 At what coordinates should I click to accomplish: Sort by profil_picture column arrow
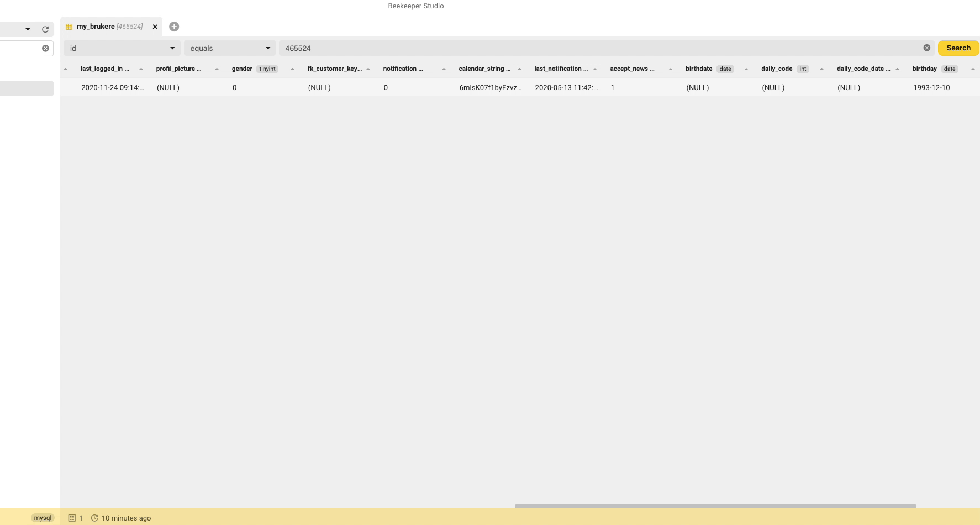pyautogui.click(x=217, y=69)
